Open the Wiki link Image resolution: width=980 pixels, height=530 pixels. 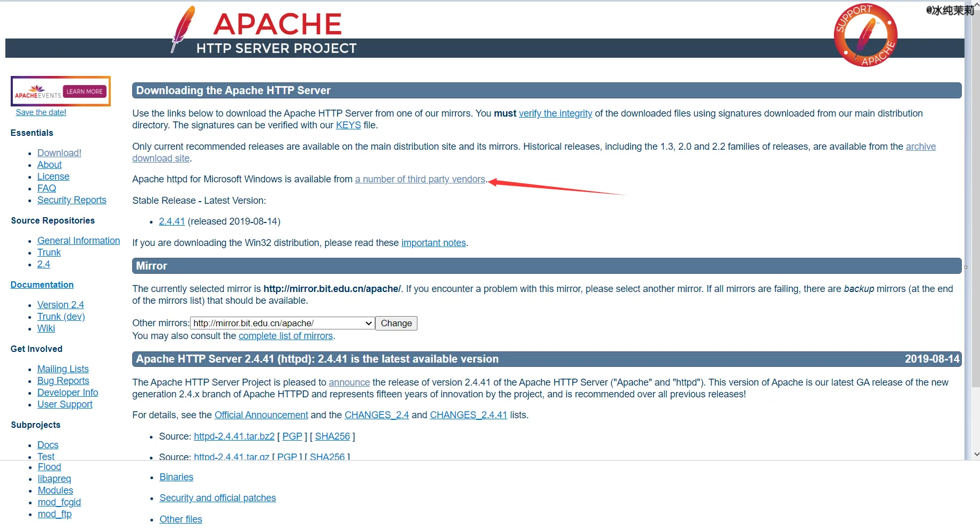(46, 328)
